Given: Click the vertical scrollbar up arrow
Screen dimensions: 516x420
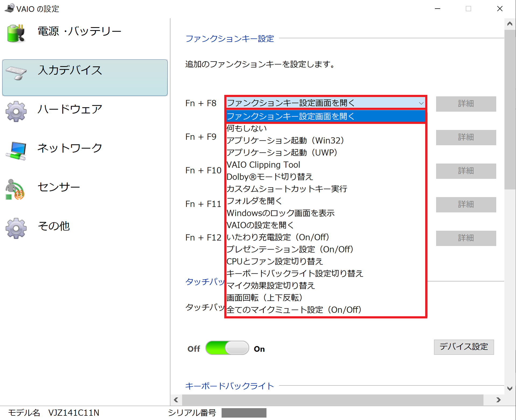Looking at the screenshot, I should (510, 24).
